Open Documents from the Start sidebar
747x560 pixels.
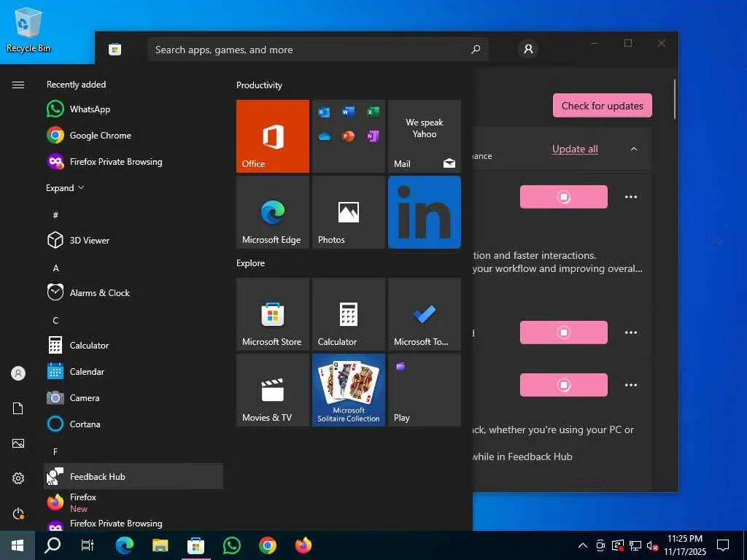tap(18, 408)
